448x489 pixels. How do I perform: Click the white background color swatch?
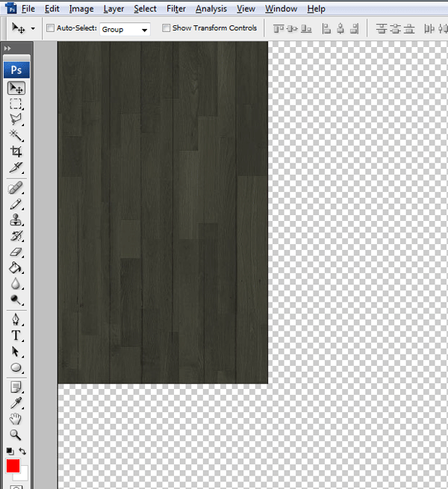23,476
